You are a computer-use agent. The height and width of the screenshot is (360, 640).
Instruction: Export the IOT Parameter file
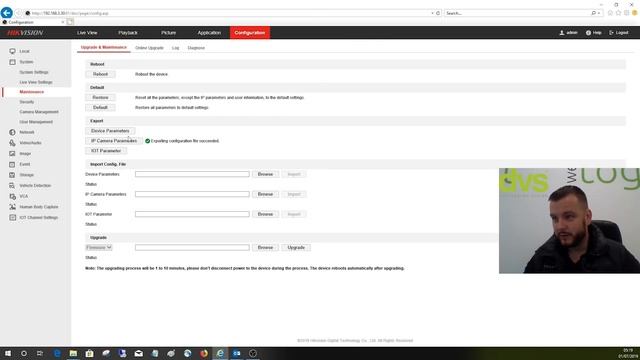click(x=106, y=151)
